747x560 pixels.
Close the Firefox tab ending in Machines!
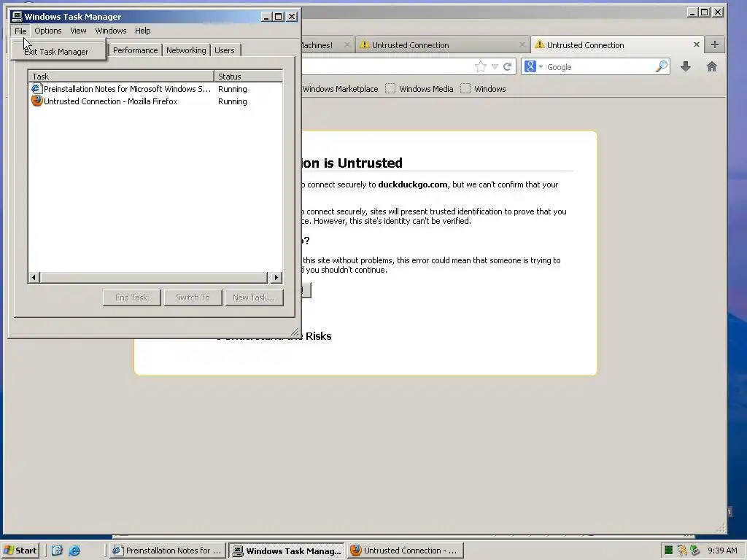coord(347,44)
